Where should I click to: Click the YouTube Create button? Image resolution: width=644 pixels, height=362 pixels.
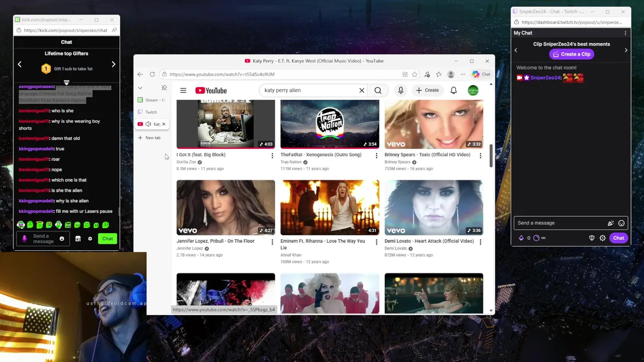click(427, 90)
